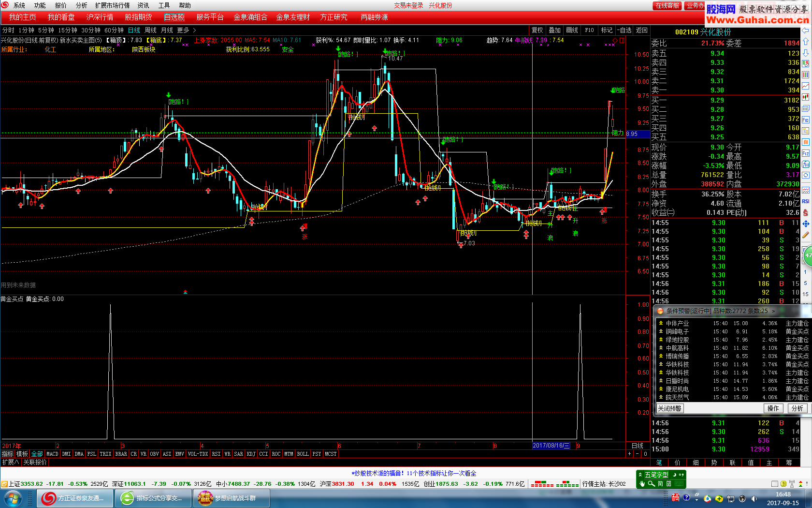Click the 返回 button
The height and width of the screenshot is (508, 812).
point(641,30)
